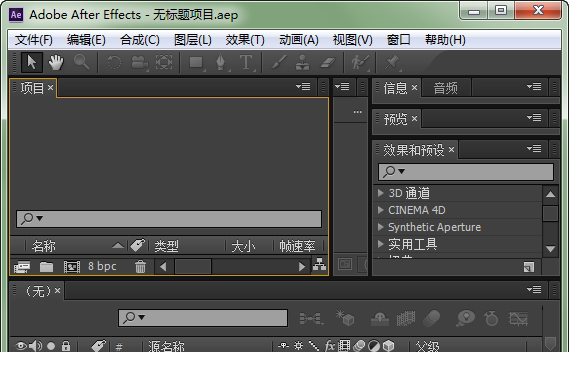The image size is (569, 366).
Task: Select the Pan Behind anchor tool
Action: click(x=164, y=62)
